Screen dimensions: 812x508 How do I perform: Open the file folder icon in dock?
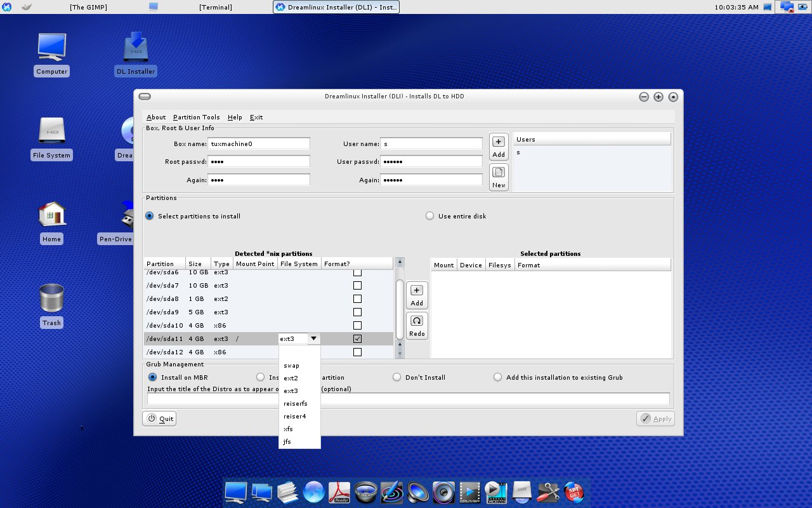pyautogui.click(x=288, y=491)
